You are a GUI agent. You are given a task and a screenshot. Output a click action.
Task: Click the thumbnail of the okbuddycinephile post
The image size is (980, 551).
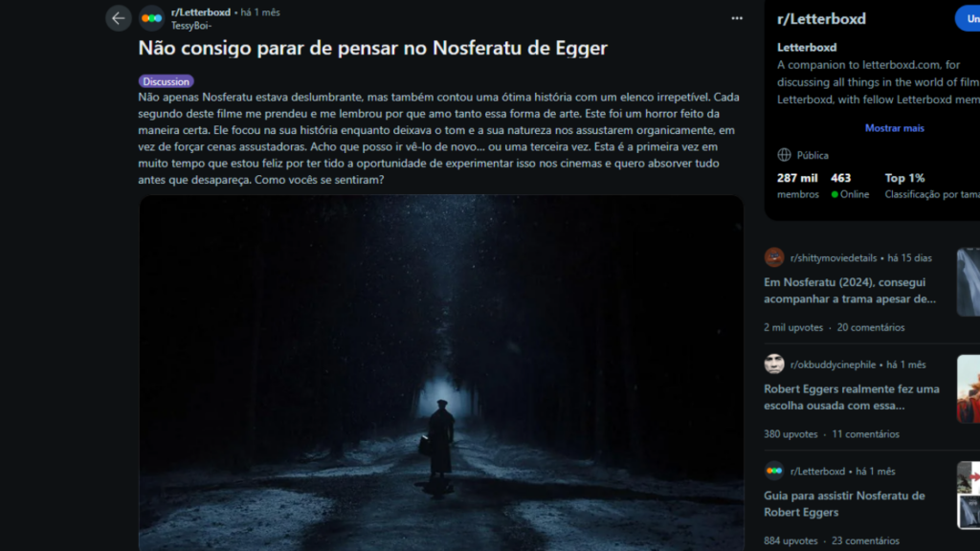point(969,389)
